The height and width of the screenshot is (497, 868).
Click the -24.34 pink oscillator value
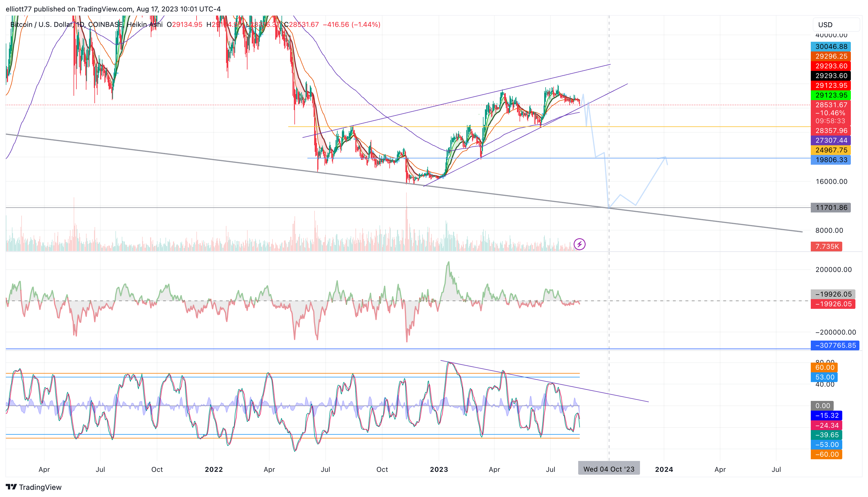[826, 425]
